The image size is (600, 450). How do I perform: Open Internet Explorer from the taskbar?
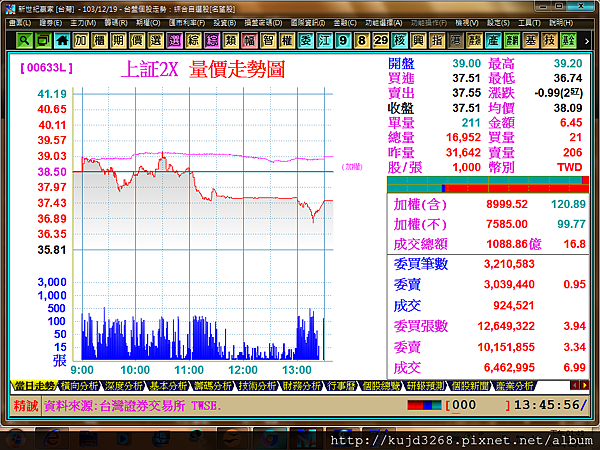(52, 438)
